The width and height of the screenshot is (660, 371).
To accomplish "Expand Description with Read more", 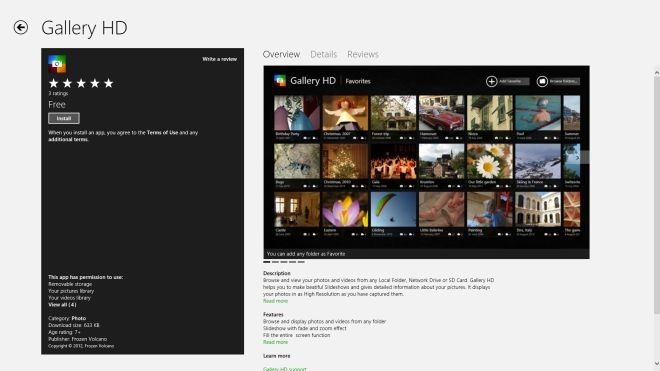I will [x=275, y=301].
